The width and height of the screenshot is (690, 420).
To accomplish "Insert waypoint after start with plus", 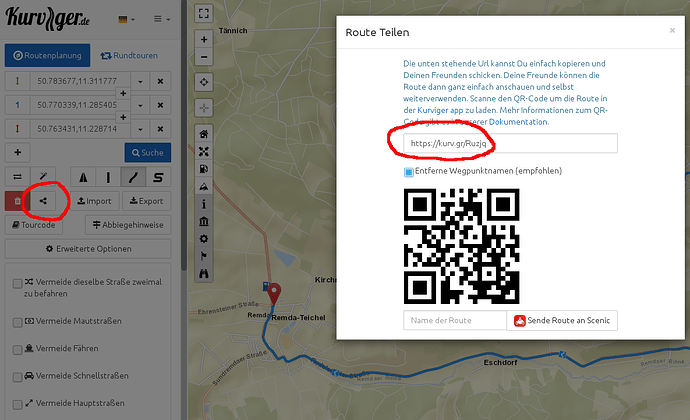I will click(123, 93).
